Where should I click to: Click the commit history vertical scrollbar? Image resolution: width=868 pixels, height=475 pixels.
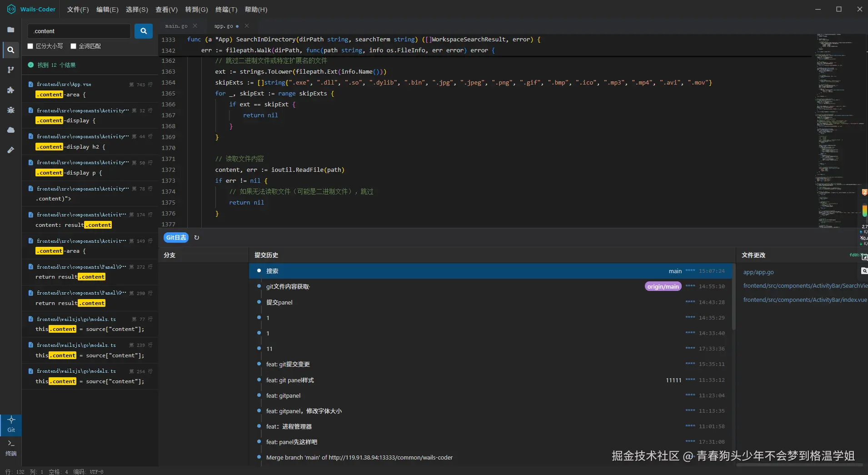click(733, 296)
